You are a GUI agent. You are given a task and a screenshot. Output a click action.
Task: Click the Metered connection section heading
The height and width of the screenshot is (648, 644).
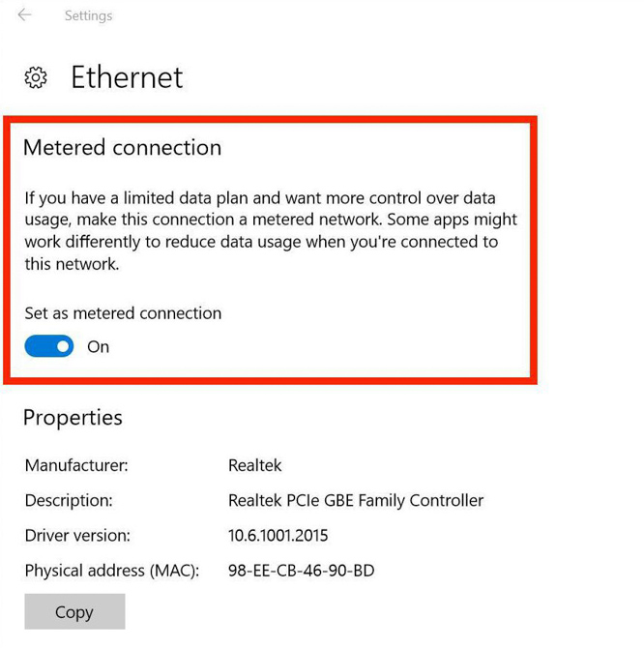[x=122, y=148]
